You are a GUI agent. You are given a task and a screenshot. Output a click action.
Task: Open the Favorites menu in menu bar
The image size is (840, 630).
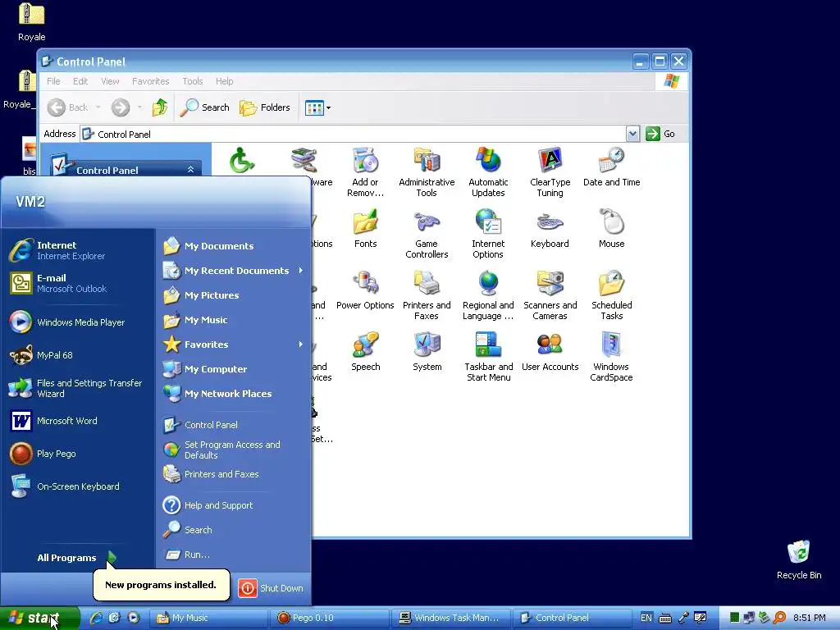tap(151, 81)
